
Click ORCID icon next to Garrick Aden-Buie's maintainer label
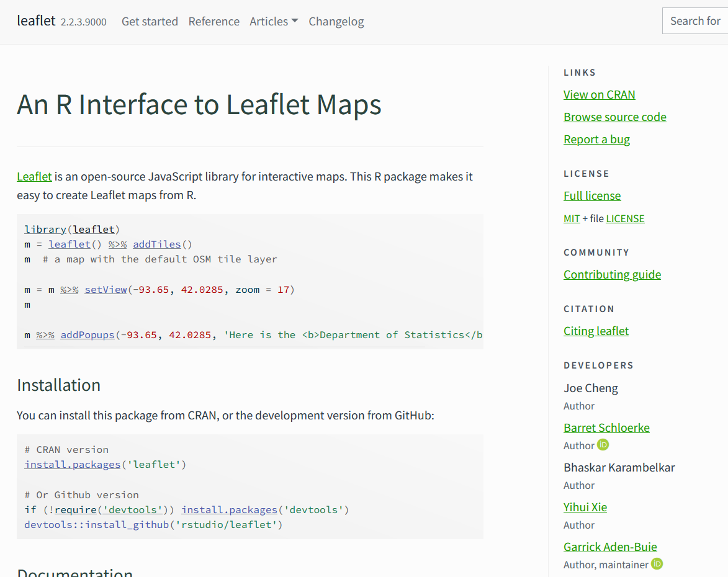coord(657,564)
